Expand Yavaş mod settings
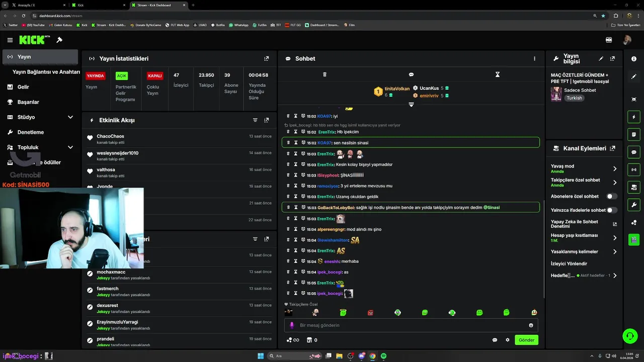 tap(615, 169)
